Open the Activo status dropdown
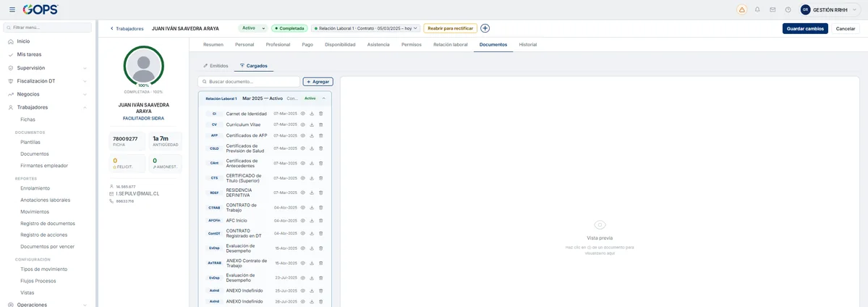The image size is (868, 307). pyautogui.click(x=252, y=28)
